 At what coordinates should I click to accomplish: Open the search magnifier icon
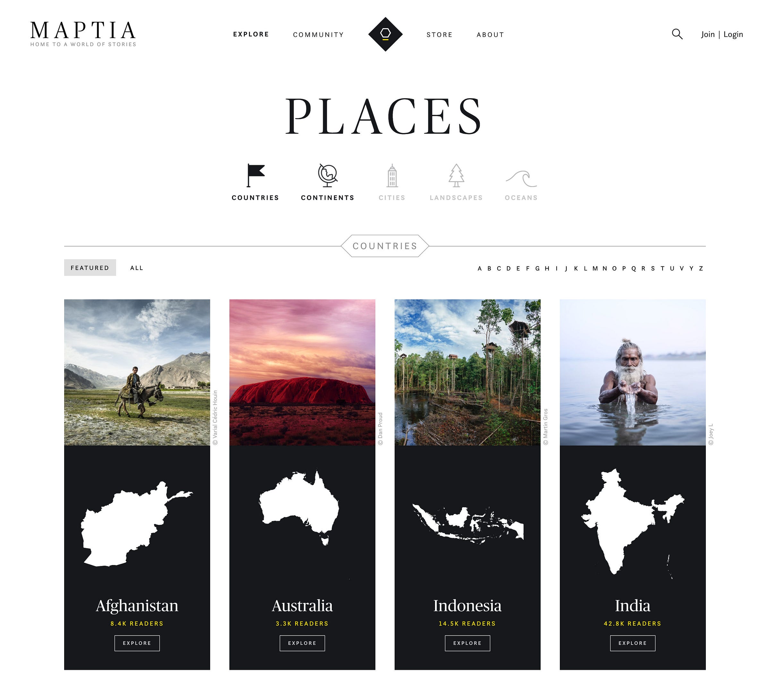(x=677, y=34)
